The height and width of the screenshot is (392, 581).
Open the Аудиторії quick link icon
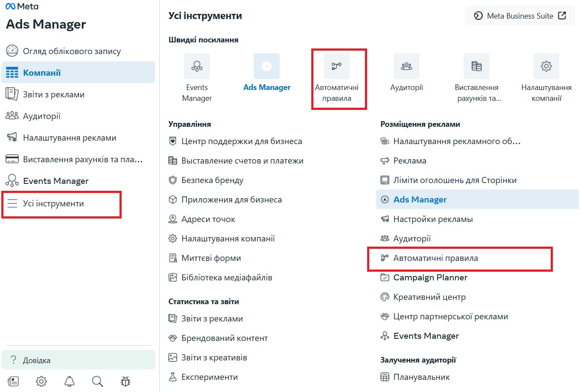(407, 66)
